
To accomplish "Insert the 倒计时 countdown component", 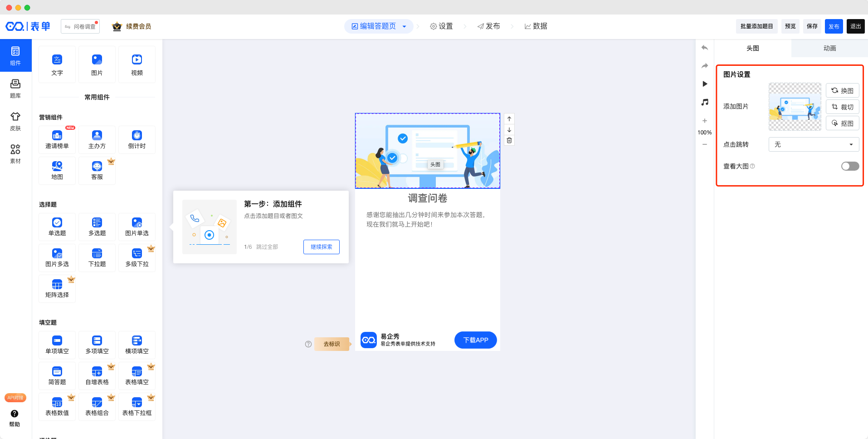I will (x=137, y=140).
